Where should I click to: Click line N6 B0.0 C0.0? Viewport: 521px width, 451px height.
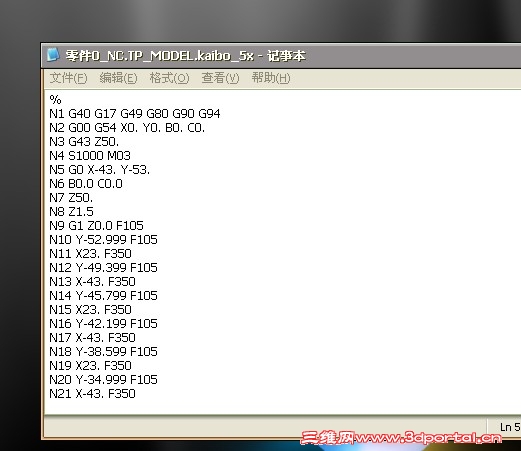tap(86, 184)
